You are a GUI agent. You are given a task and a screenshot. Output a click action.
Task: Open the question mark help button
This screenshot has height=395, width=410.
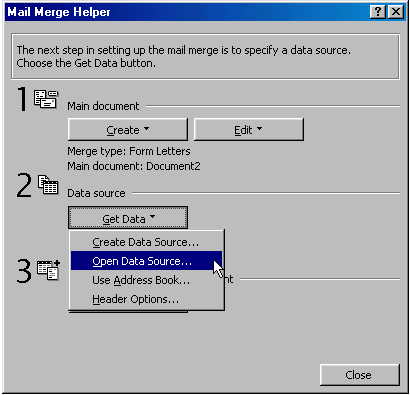(378, 12)
